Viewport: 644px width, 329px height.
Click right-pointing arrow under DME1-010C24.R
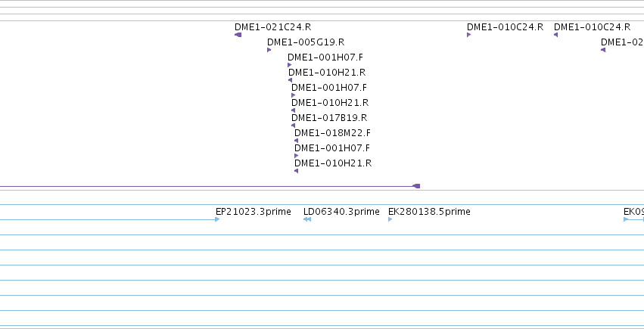468,35
